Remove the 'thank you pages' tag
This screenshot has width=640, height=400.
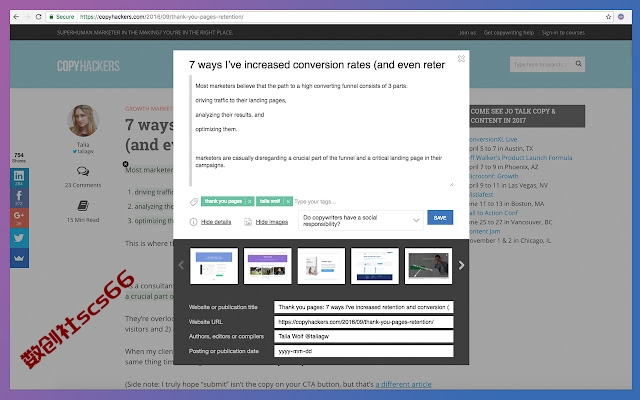tap(249, 201)
